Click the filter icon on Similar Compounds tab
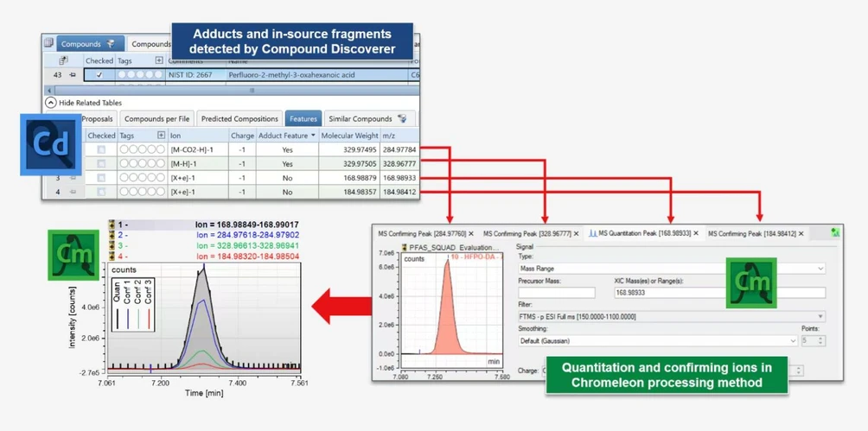The height and width of the screenshot is (431, 868). pyautogui.click(x=402, y=118)
